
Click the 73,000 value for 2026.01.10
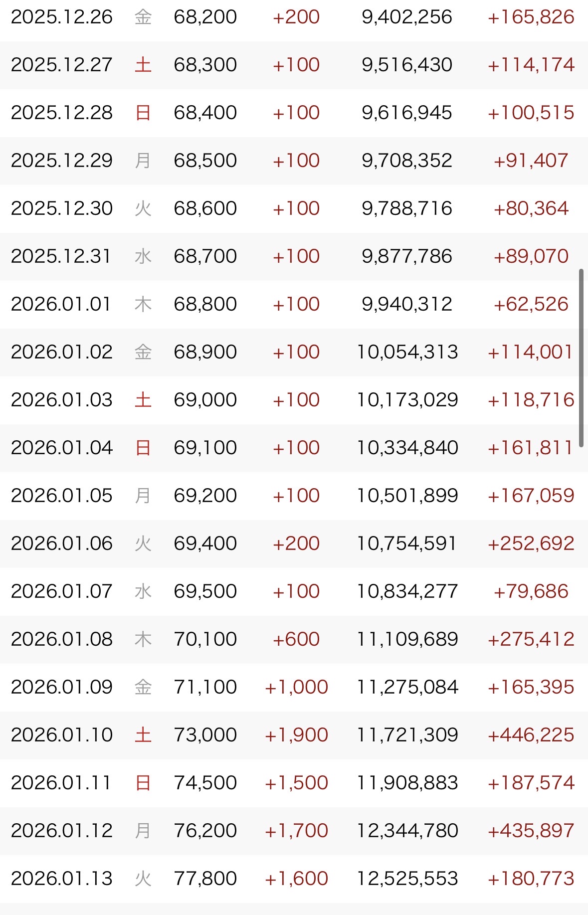tap(205, 735)
